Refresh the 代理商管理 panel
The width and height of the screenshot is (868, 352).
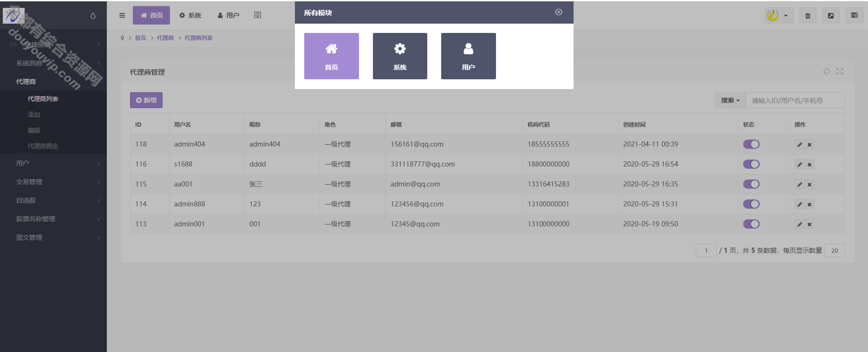[827, 71]
